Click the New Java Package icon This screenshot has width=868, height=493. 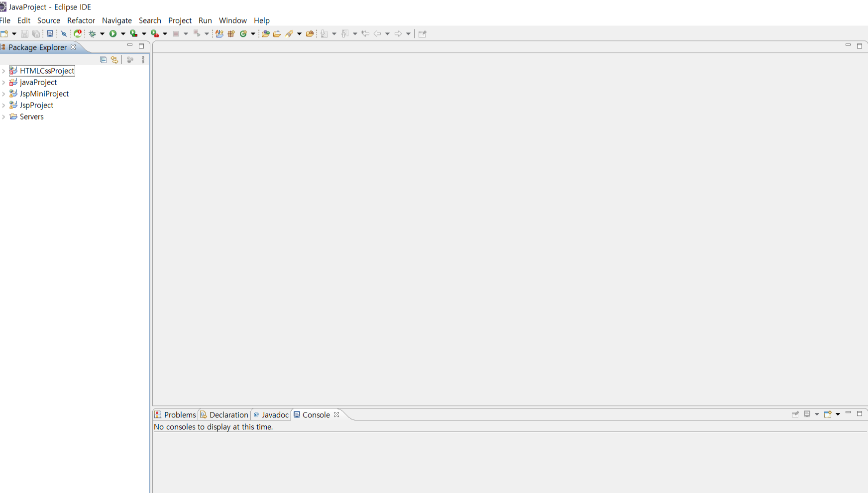tap(231, 34)
